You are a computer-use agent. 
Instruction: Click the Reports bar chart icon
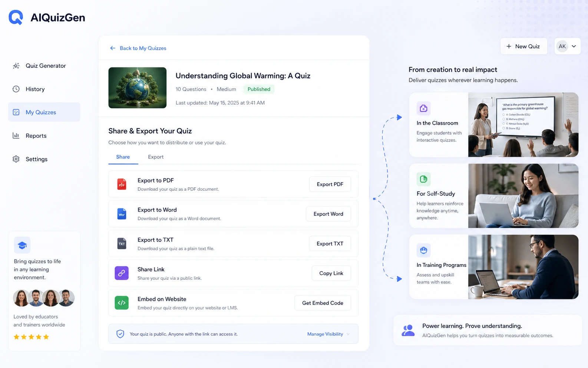16,135
